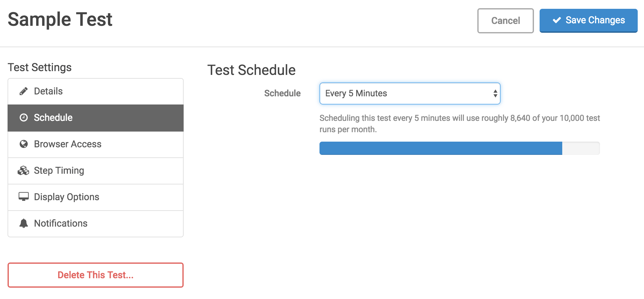Click the cubes icon next to Step Timing
Viewport: 644px width, 299px height.
point(24,171)
